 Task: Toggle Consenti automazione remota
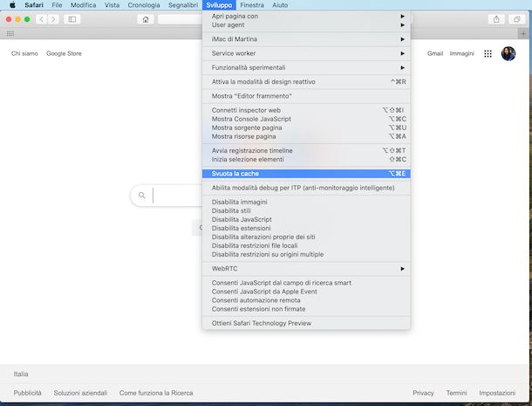tap(306, 300)
